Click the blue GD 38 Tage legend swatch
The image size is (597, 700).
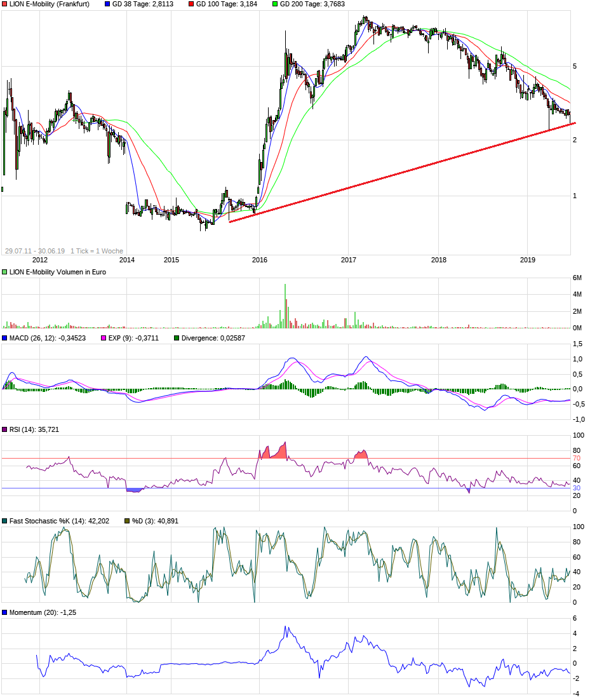coord(107,4)
